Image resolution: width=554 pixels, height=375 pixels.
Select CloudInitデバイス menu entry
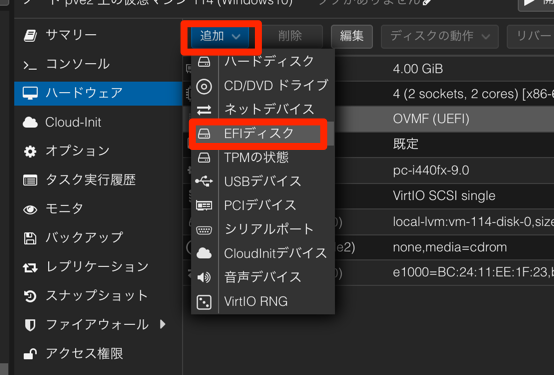(263, 253)
